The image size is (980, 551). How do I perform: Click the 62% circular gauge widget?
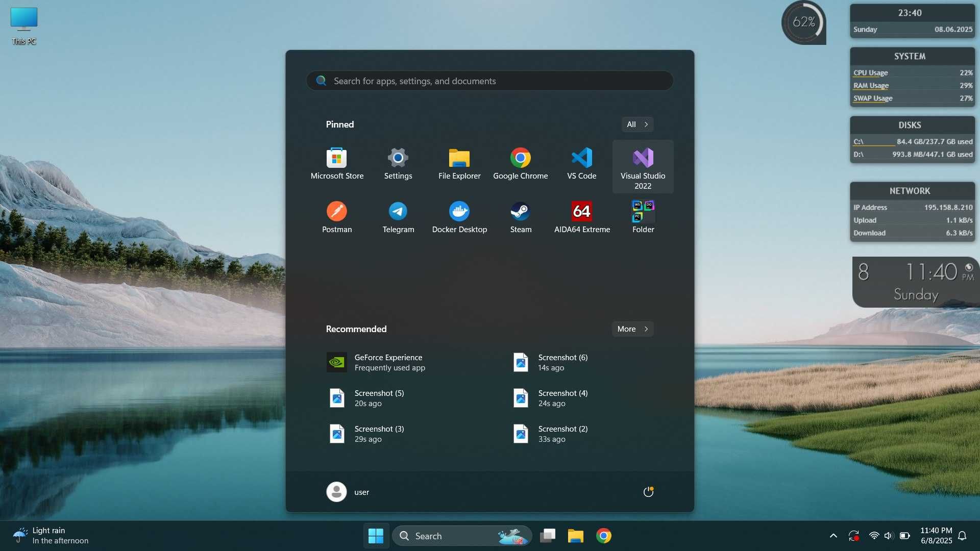(x=803, y=22)
